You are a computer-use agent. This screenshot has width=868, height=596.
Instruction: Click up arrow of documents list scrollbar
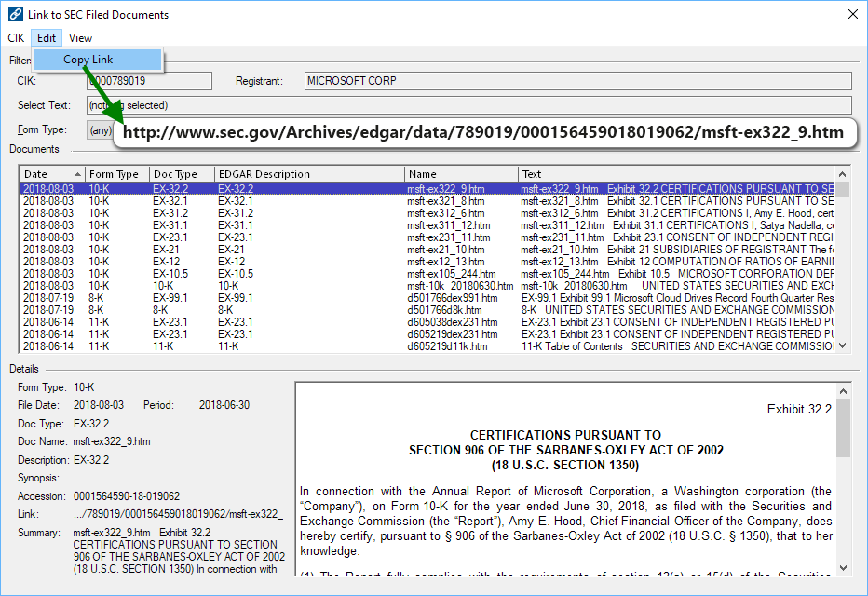[843, 174]
